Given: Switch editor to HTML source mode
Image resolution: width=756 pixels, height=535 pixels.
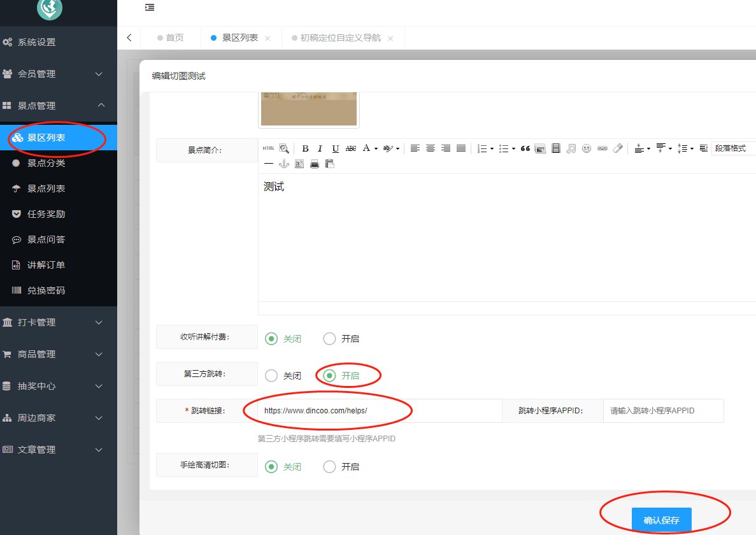Looking at the screenshot, I should point(268,148).
